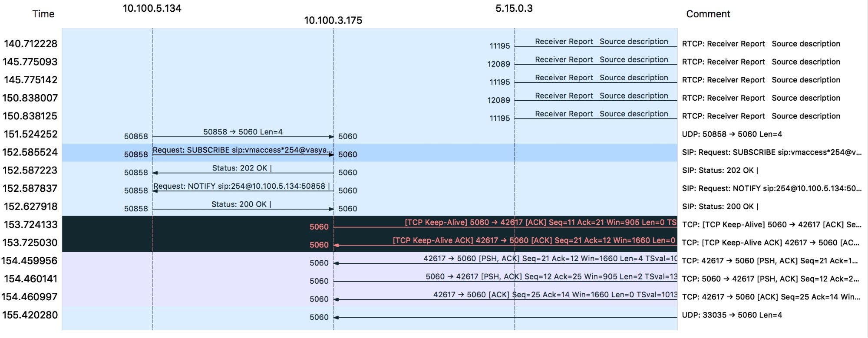Click the Status: 200 OK arrow label
The width and height of the screenshot is (868, 338).
[241, 204]
